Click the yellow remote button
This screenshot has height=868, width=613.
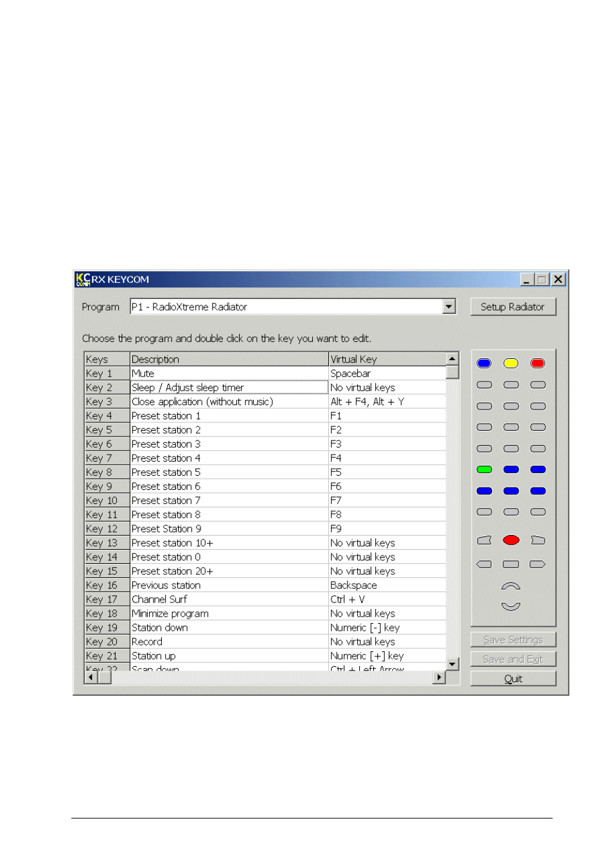point(511,363)
